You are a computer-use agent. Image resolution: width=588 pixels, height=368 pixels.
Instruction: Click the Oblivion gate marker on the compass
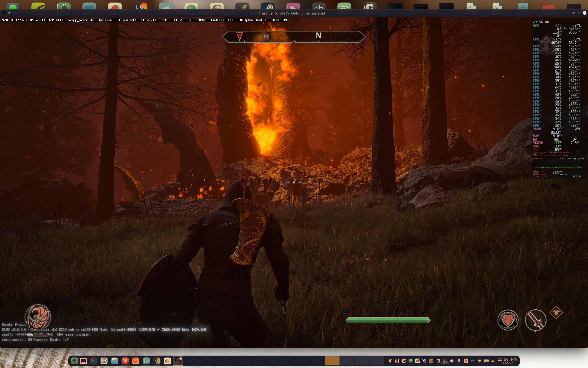[266, 37]
